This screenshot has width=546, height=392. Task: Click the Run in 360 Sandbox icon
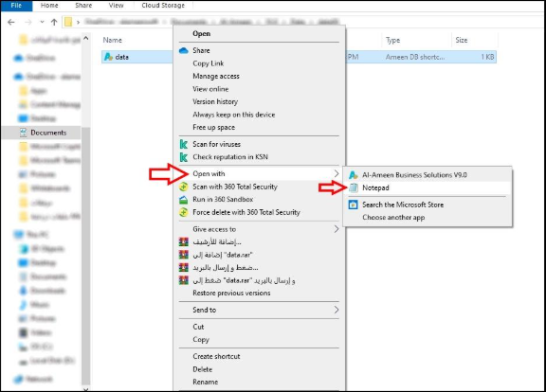(184, 200)
